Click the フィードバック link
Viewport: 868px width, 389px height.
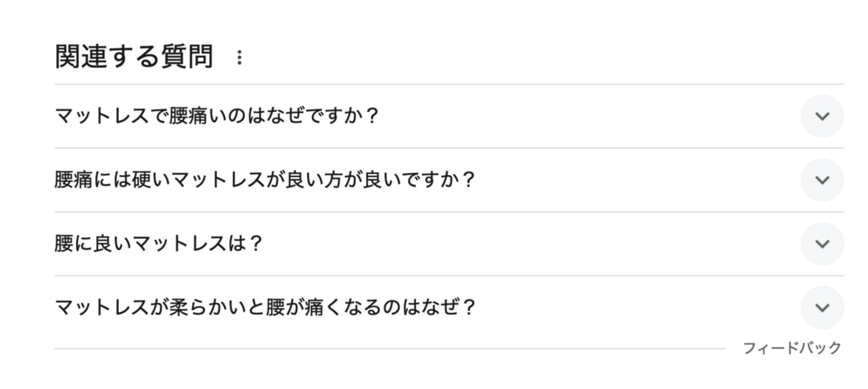(792, 348)
